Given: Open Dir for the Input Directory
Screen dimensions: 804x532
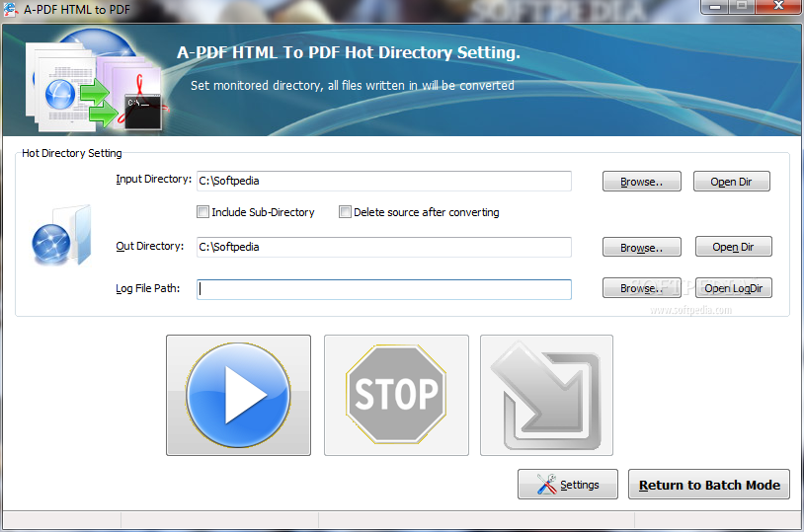Looking at the screenshot, I should point(732,182).
